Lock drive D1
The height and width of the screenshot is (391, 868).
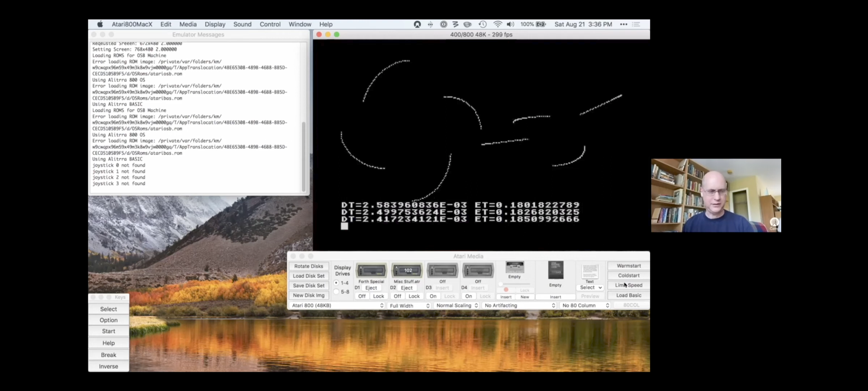(x=379, y=296)
